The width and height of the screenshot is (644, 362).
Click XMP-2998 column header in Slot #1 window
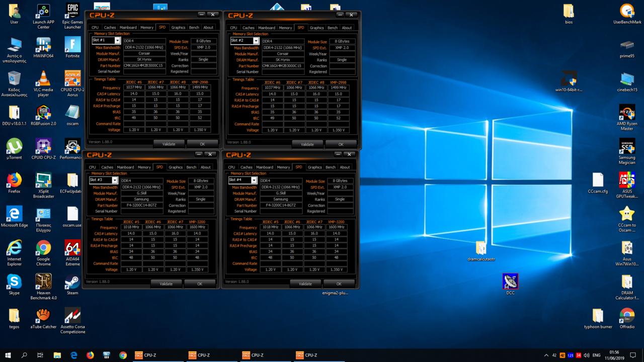point(200,82)
